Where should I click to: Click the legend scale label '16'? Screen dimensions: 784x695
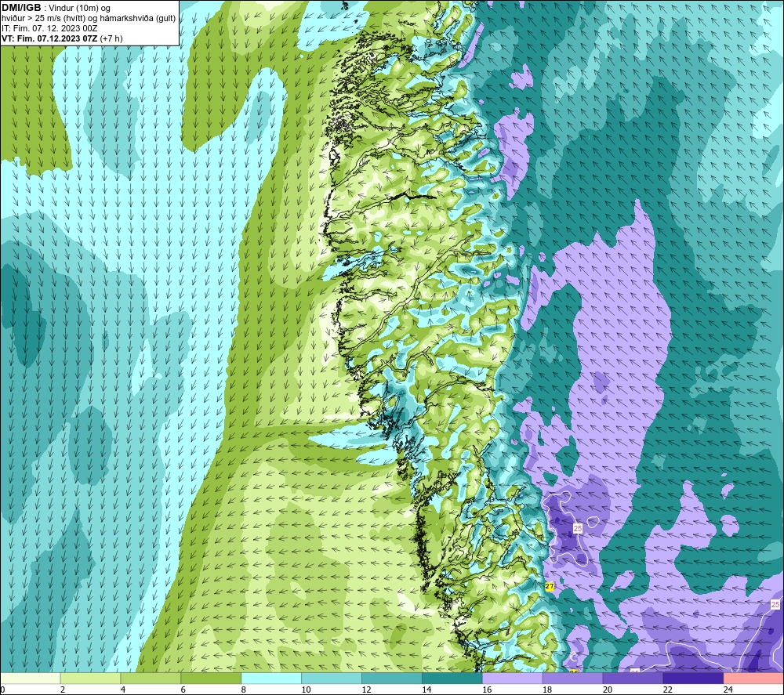pyautogui.click(x=487, y=690)
